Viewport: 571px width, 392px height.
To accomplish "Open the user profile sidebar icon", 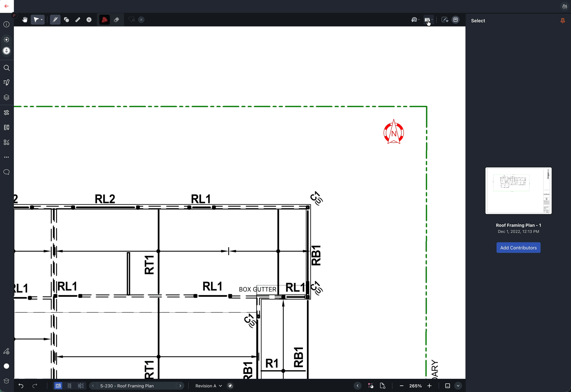I will click(x=7, y=51).
